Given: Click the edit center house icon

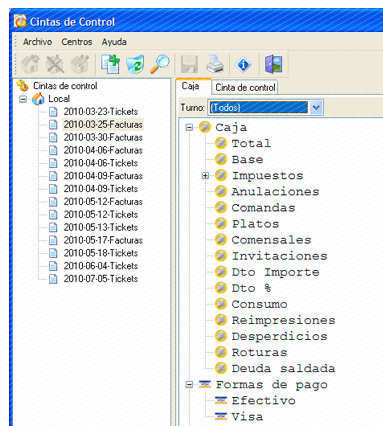Looking at the screenshot, I should (80, 64).
